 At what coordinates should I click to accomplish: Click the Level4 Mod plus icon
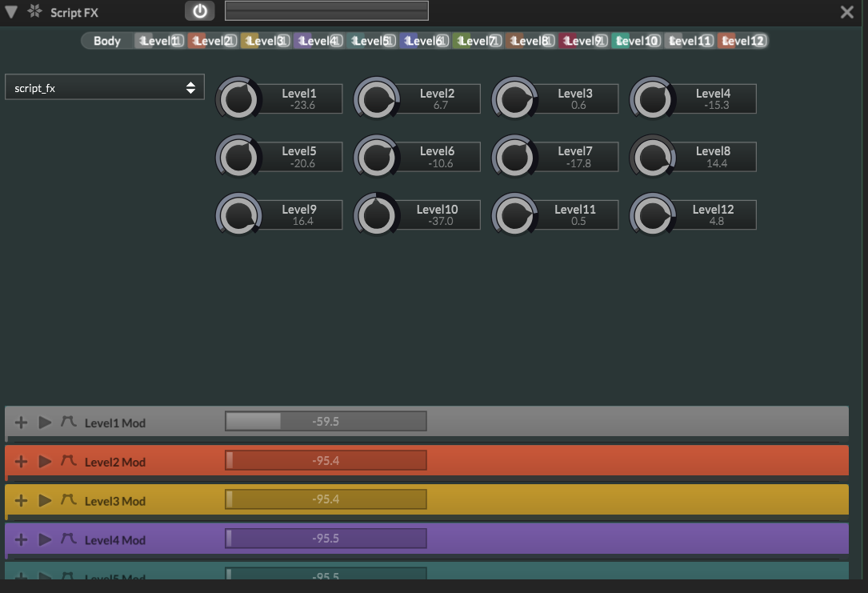pos(21,539)
